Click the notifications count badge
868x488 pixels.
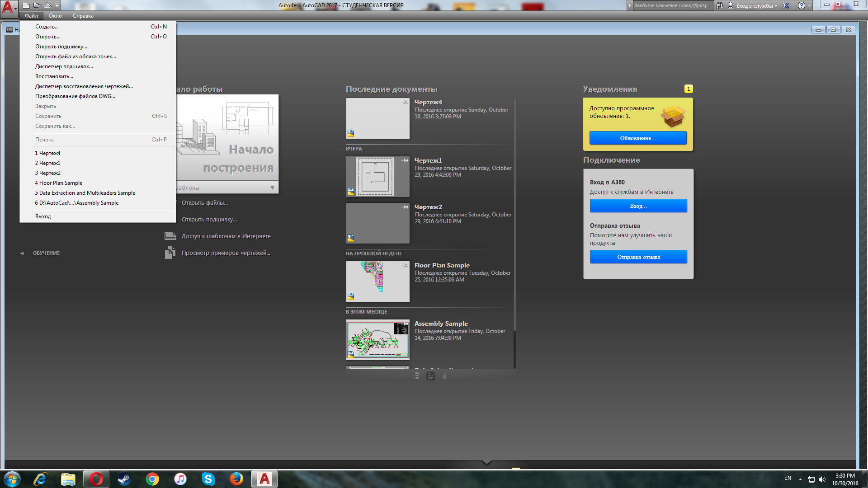pos(689,89)
